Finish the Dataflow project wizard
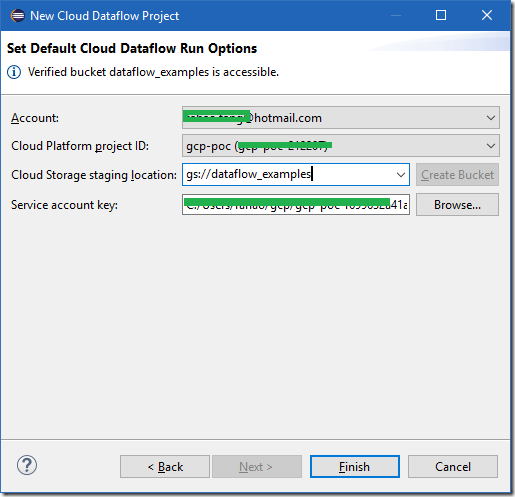The height and width of the screenshot is (497, 515). (355, 467)
